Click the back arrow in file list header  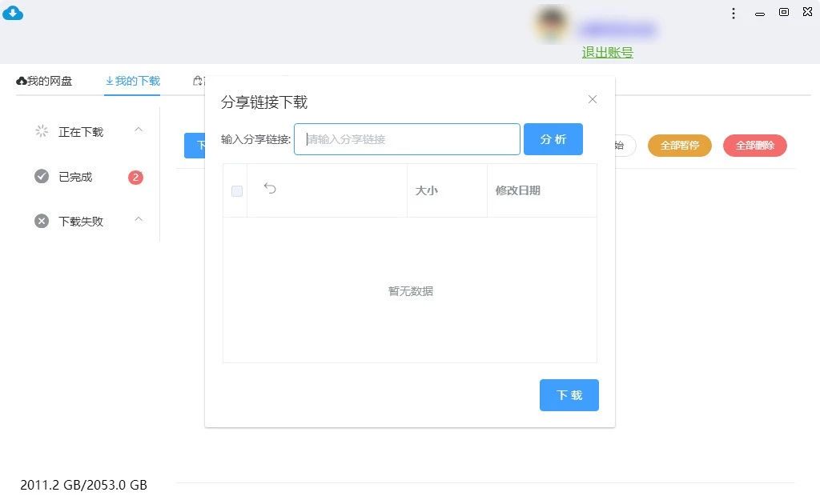point(270,189)
